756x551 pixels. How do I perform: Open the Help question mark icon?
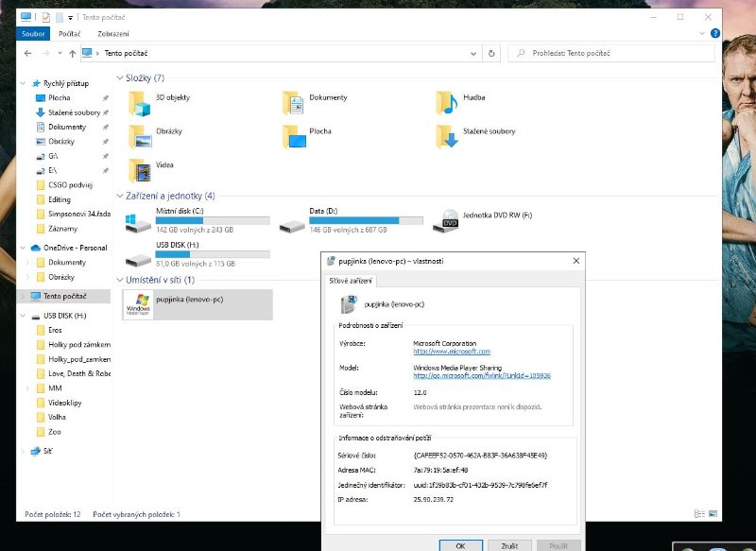pos(715,33)
